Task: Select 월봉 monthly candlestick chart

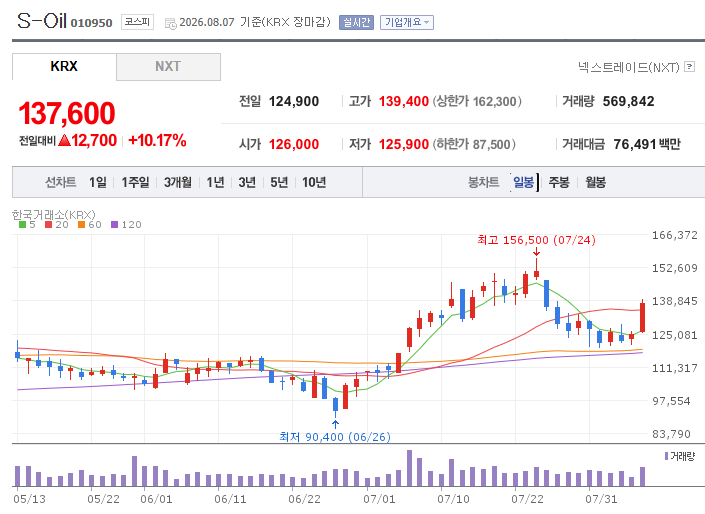Action: [595, 182]
